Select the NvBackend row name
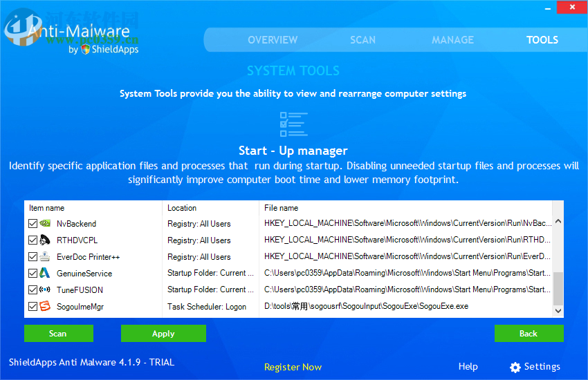This screenshot has height=380, width=588. click(x=77, y=223)
